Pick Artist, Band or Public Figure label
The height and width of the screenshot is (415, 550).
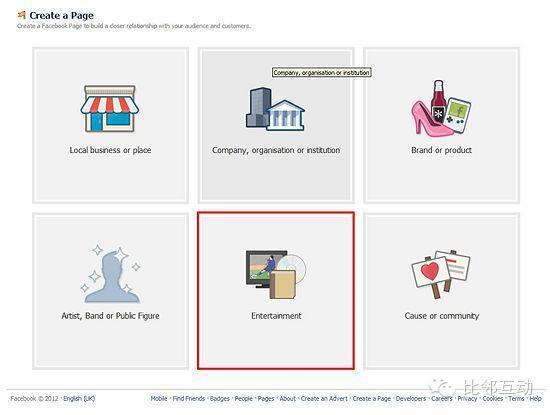coord(110,316)
